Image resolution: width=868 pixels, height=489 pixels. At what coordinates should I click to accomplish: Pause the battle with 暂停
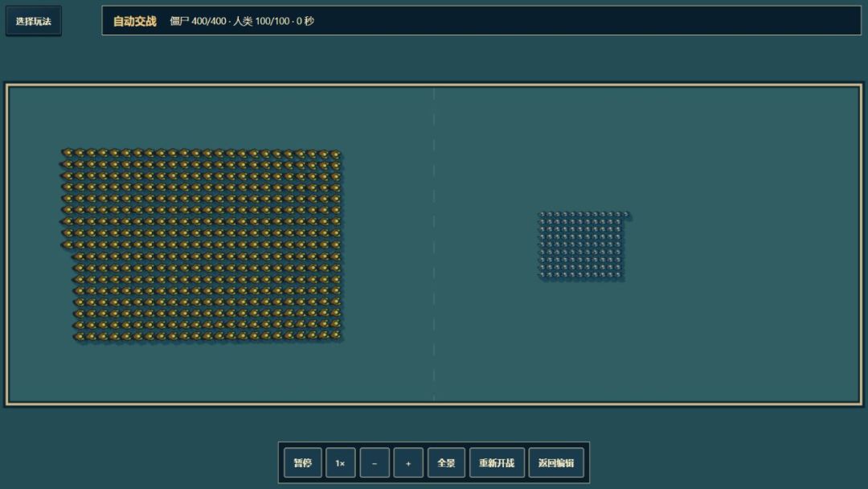[x=303, y=462]
